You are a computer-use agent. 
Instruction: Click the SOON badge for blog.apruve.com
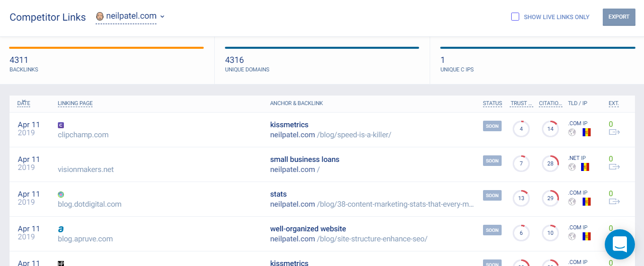(492, 230)
